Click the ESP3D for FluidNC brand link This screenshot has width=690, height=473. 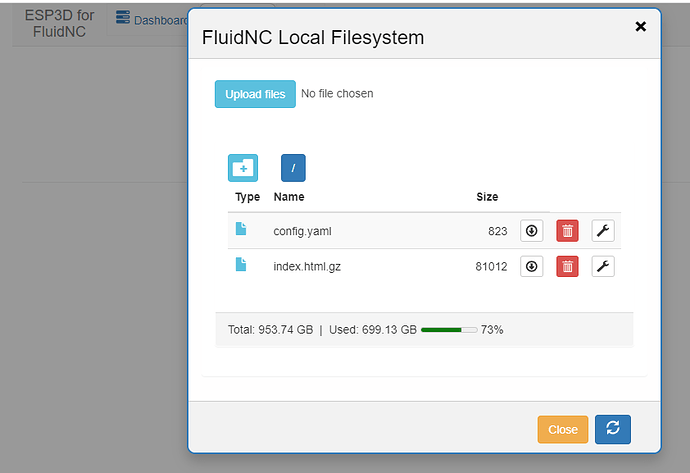(59, 23)
